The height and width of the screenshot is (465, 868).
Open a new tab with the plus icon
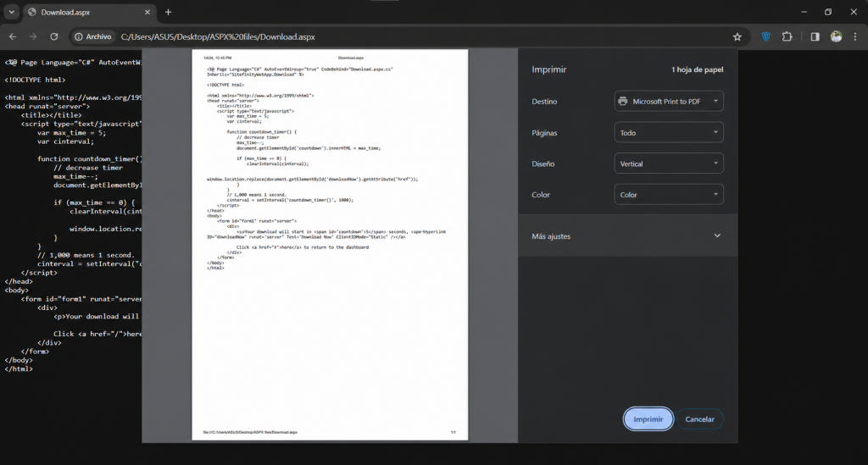pyautogui.click(x=169, y=12)
